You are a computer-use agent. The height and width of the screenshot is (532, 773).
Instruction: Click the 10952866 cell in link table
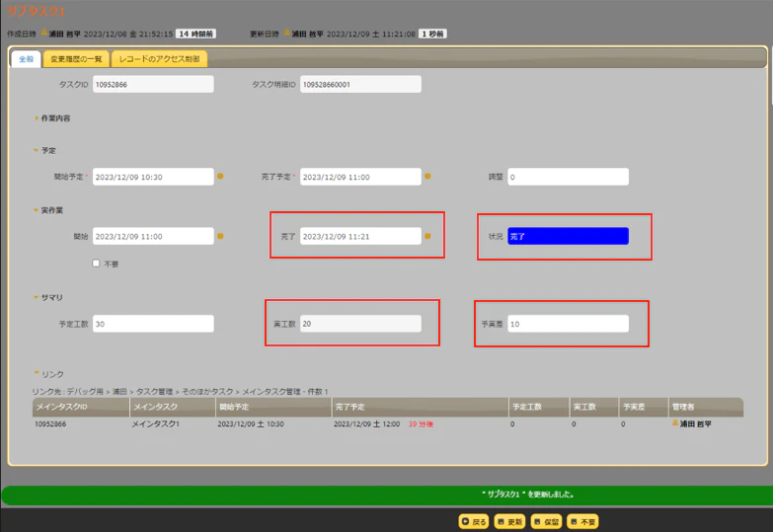(50, 423)
